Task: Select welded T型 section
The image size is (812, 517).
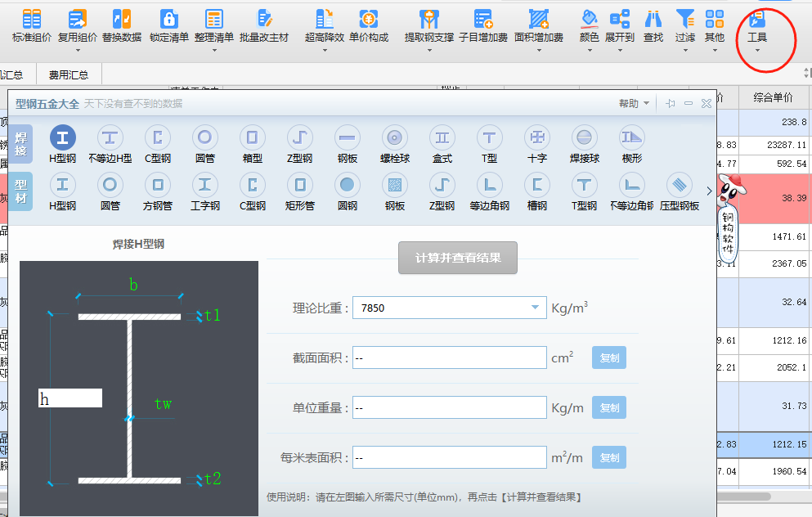Action: (489, 144)
